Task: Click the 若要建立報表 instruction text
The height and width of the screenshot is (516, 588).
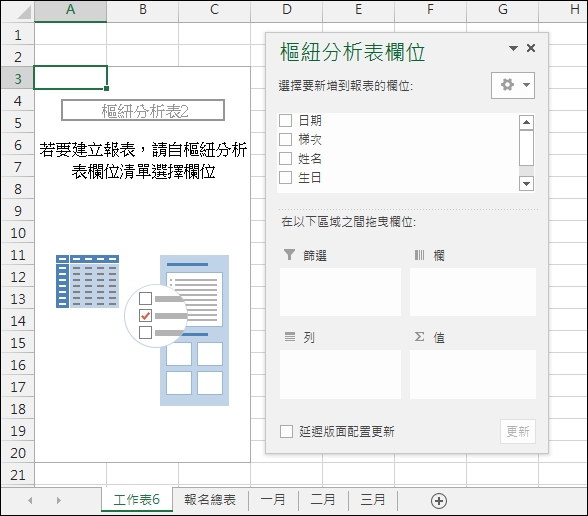Action: 143,160
